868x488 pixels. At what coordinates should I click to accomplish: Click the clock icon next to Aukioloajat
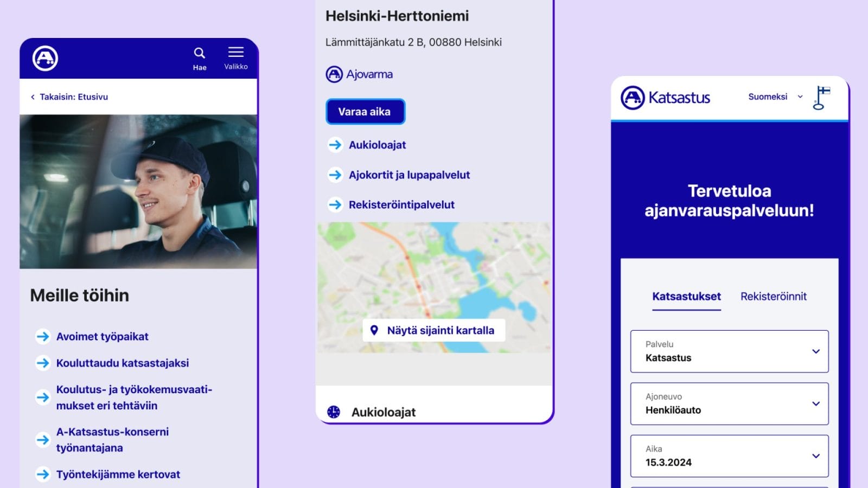pos(333,412)
